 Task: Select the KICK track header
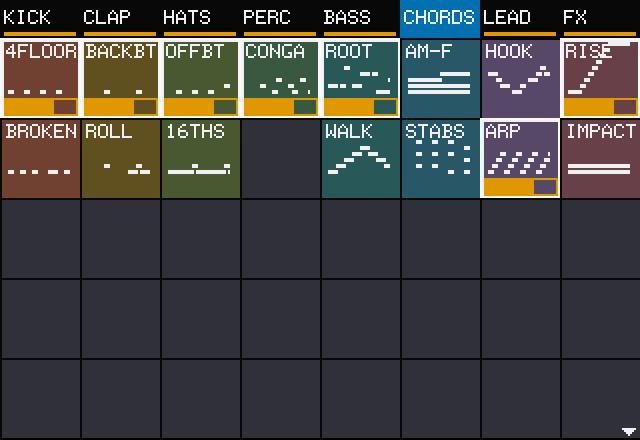click(40, 19)
